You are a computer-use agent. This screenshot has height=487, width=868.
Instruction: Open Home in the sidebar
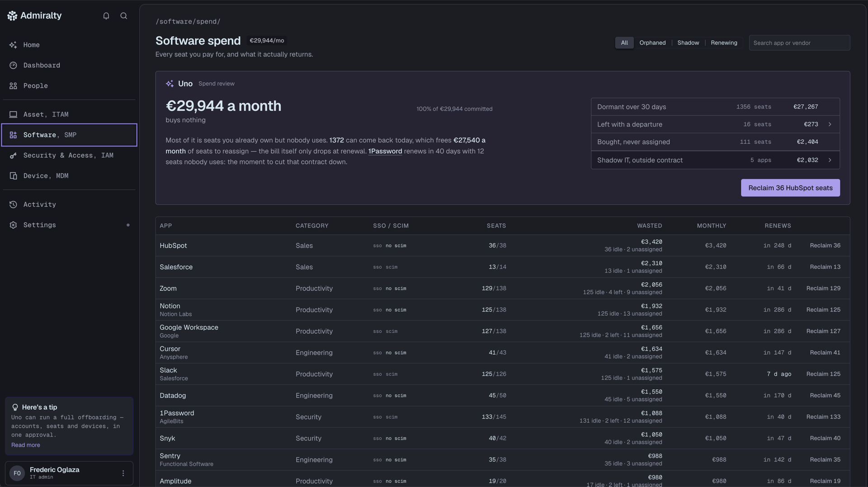click(x=69, y=45)
